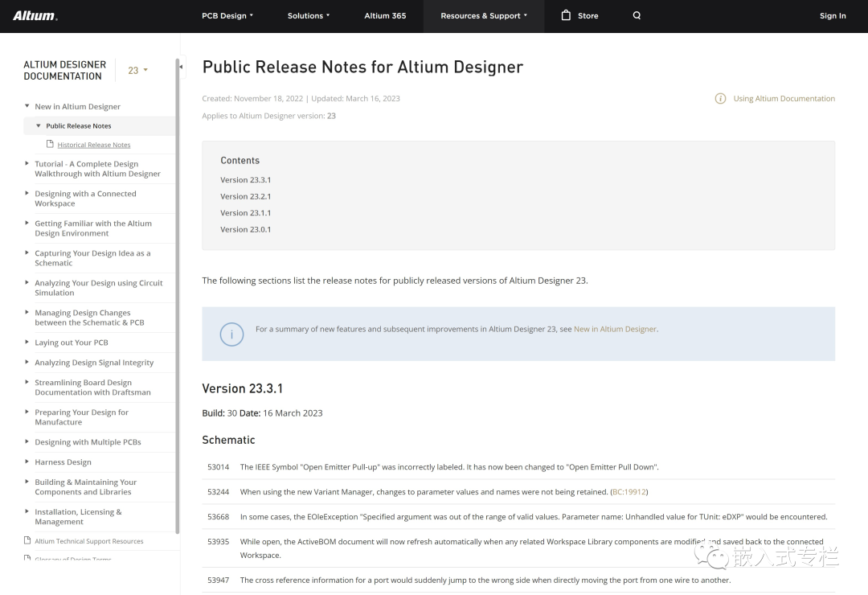Image resolution: width=868 pixels, height=595 pixels.
Task: Expand the Laying out Your PCB node
Action: point(27,343)
